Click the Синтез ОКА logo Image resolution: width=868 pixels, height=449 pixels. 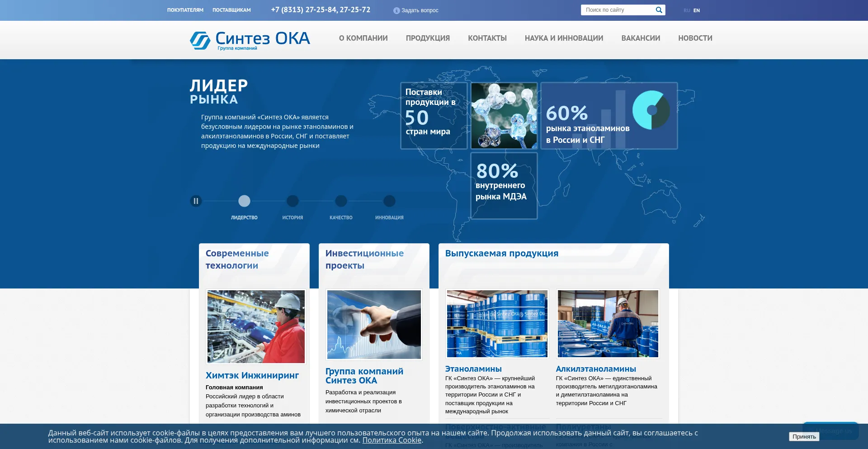coord(249,40)
